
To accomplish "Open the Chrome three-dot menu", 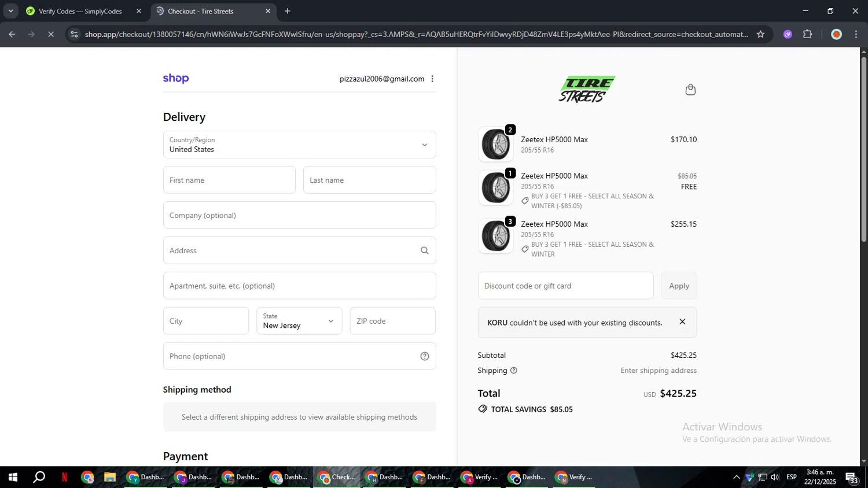I will (x=856, y=34).
